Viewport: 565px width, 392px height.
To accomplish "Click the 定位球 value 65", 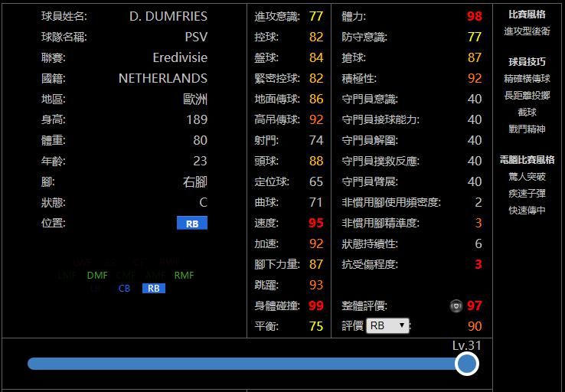I will tap(316, 181).
